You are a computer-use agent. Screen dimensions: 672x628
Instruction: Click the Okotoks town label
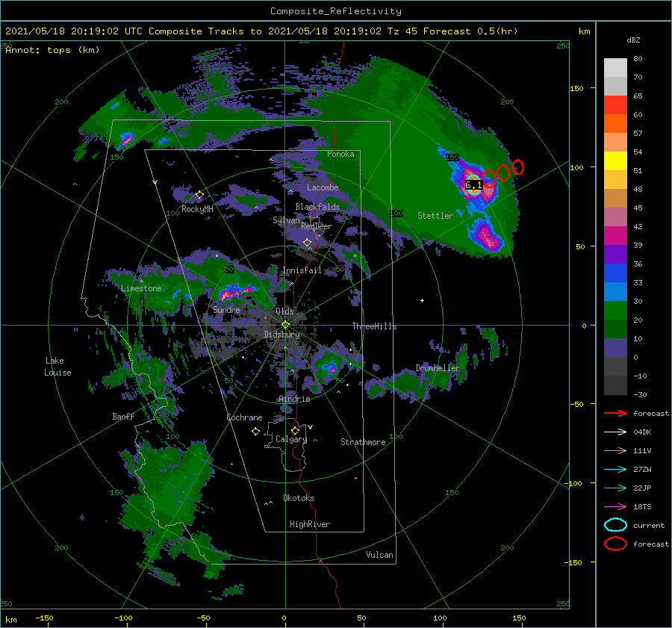click(x=299, y=498)
